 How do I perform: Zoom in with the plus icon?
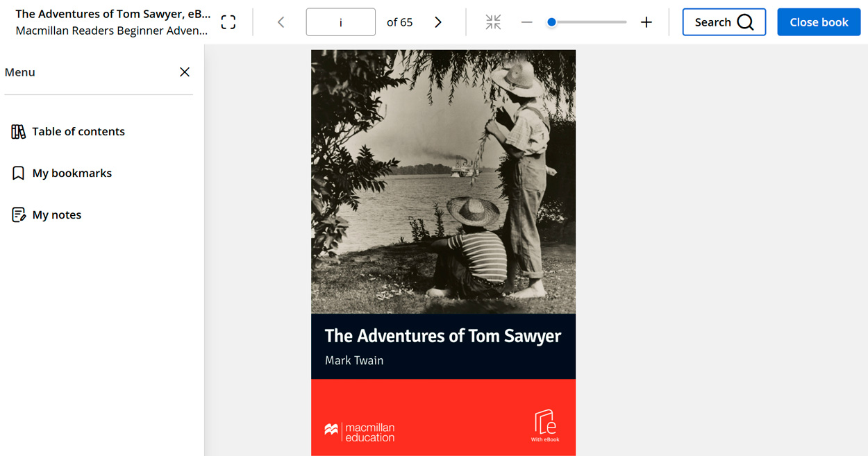pyautogui.click(x=646, y=22)
